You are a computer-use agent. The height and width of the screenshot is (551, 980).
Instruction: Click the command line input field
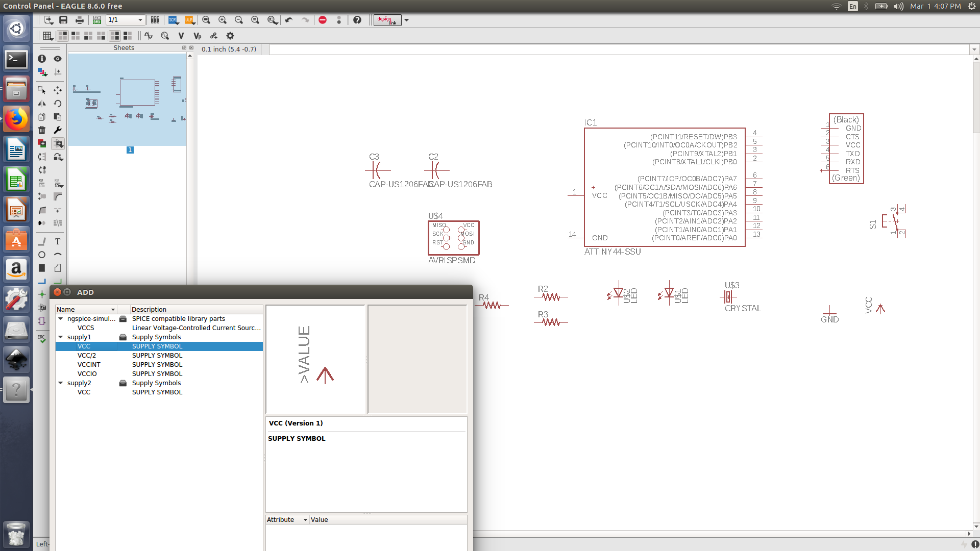tap(619, 49)
